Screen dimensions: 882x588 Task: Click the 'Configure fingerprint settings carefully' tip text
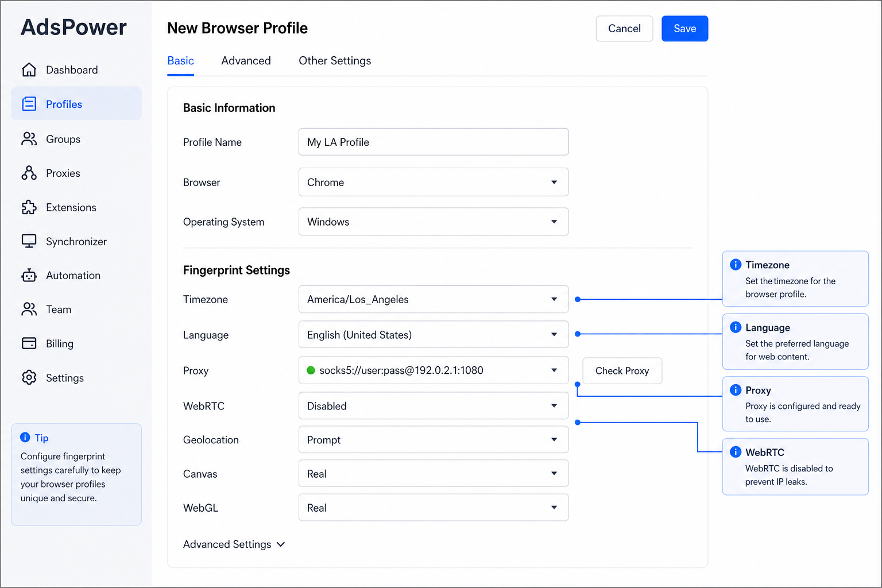(x=71, y=477)
